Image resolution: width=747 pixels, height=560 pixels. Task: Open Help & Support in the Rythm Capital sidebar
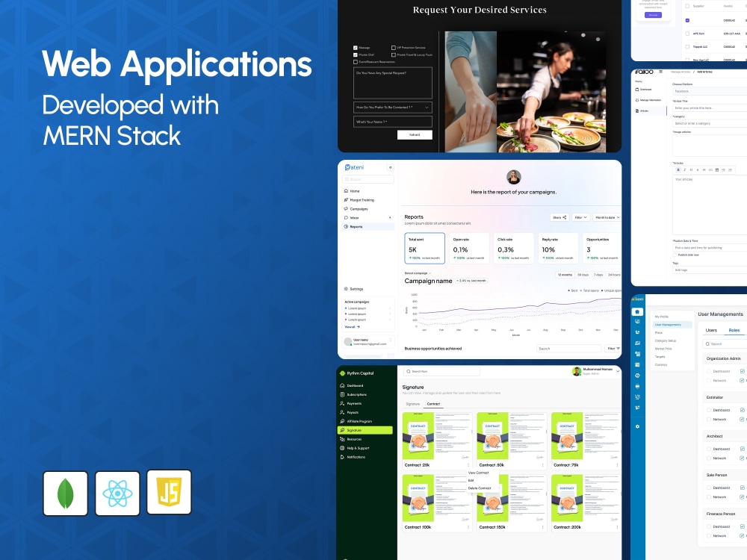coord(354,448)
